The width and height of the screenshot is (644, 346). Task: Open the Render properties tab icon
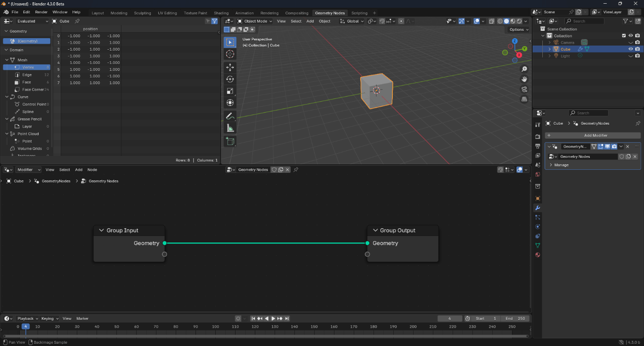click(537, 137)
